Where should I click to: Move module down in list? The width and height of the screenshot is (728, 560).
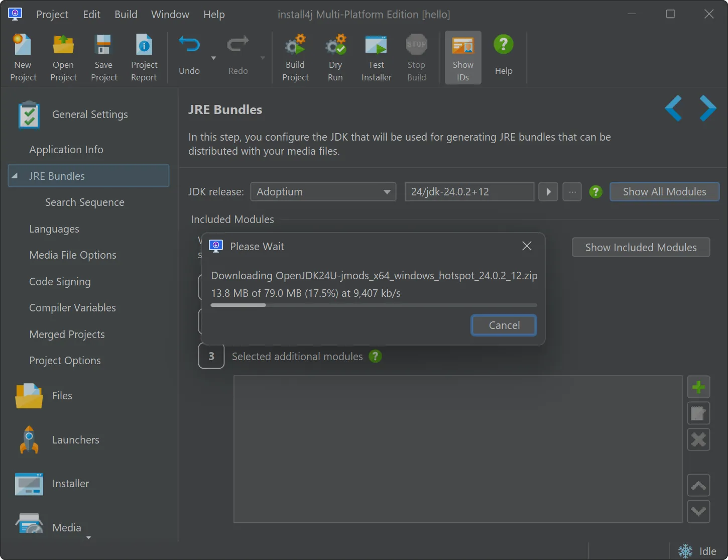coord(698,512)
